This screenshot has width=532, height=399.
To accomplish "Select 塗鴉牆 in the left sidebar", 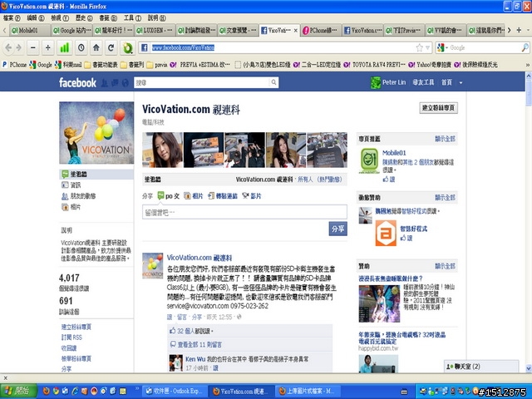I will [x=96, y=175].
